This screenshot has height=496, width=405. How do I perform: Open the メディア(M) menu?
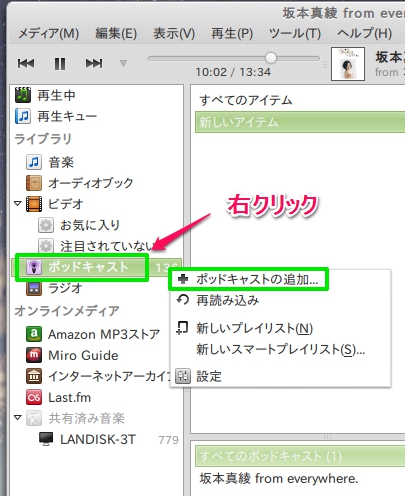(x=48, y=33)
